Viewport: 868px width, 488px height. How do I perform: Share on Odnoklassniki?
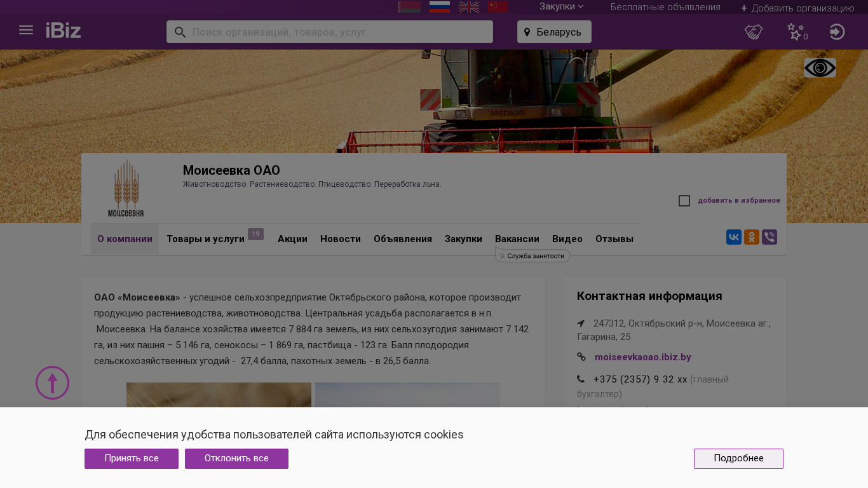752,237
